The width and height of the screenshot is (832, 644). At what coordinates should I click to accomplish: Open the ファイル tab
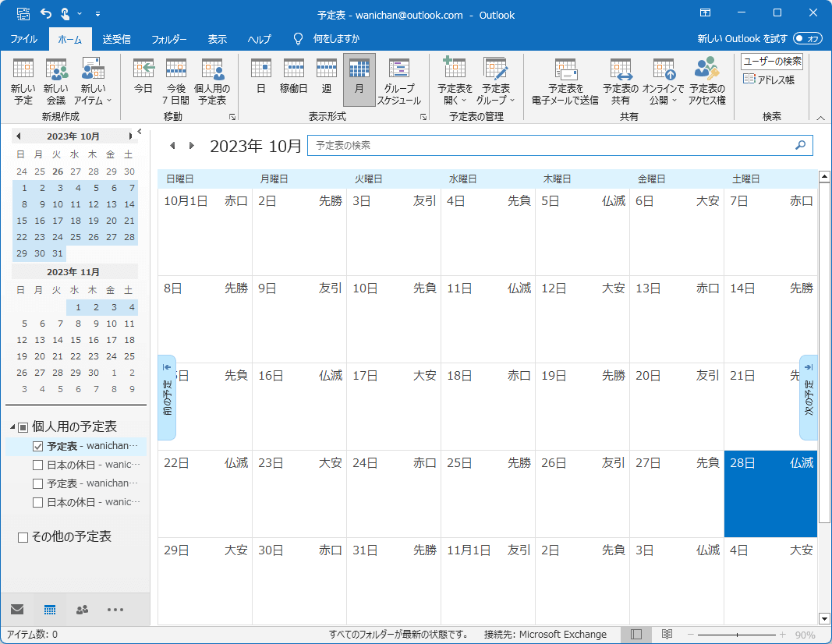click(23, 39)
